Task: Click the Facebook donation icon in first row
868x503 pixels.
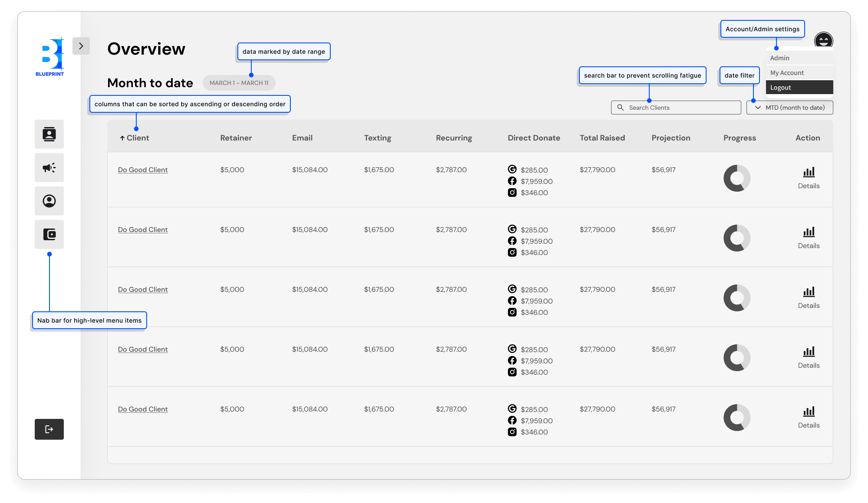Action: 512,181
